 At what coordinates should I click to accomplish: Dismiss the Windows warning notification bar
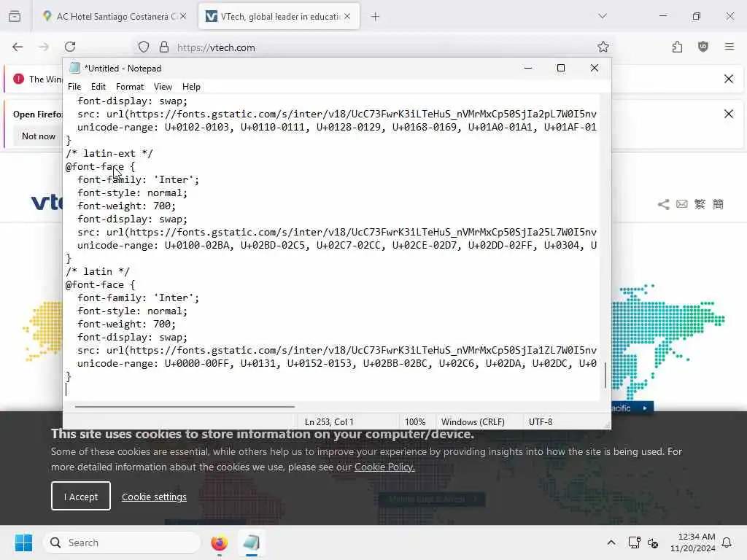(729, 79)
